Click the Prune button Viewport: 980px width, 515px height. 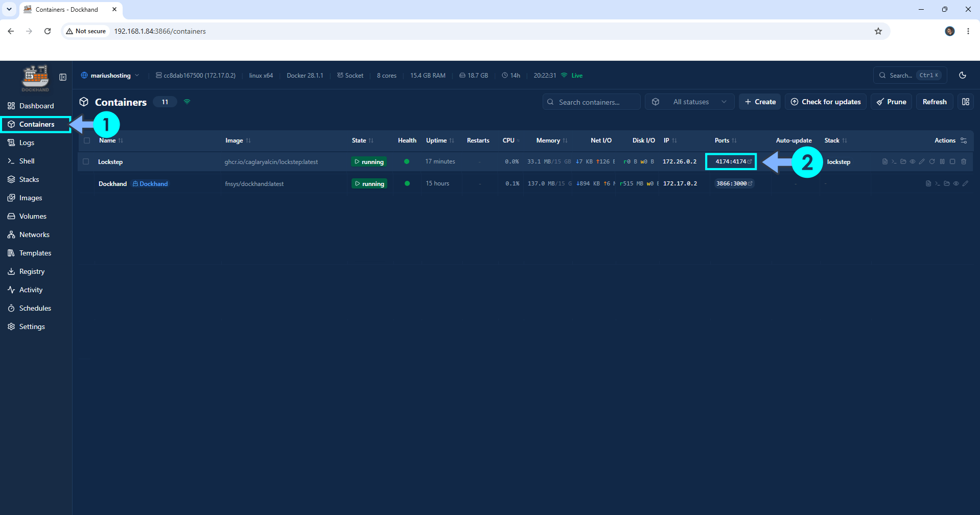(892, 102)
